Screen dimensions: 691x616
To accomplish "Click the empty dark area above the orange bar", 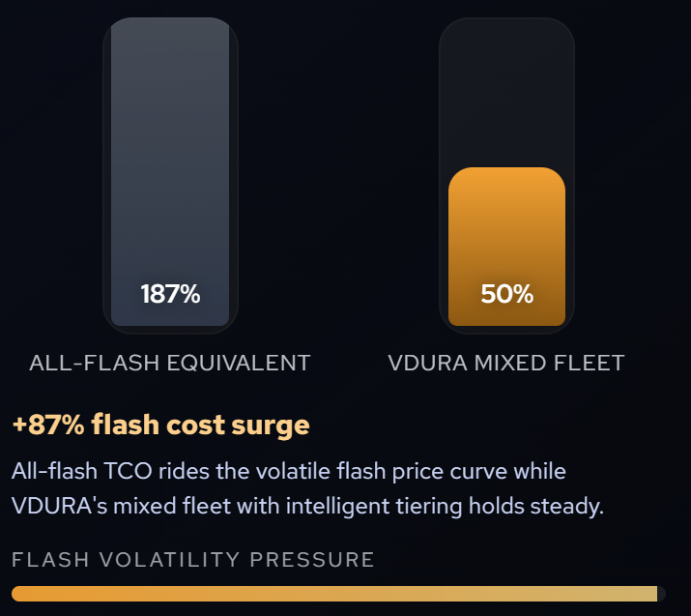I will tap(506, 92).
